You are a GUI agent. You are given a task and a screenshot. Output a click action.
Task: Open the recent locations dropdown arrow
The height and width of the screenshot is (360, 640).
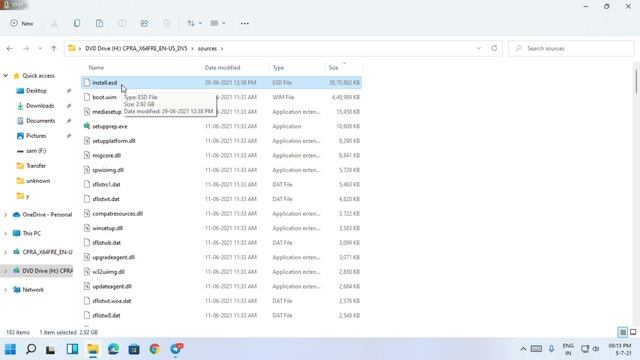click(40, 49)
